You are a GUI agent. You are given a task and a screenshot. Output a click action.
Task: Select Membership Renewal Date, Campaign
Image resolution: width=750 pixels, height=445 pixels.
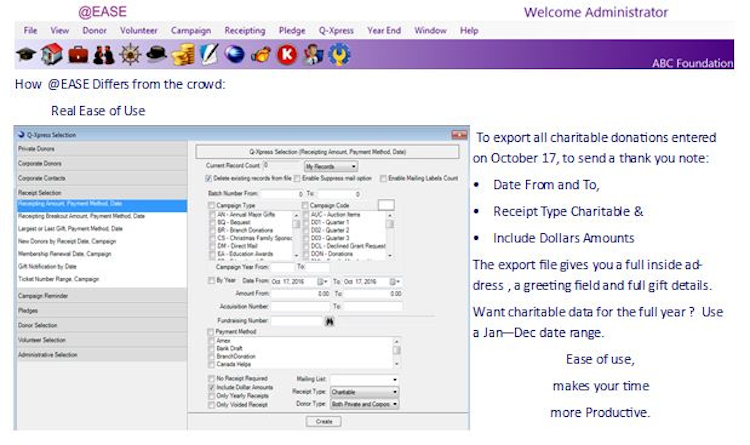pos(102,254)
